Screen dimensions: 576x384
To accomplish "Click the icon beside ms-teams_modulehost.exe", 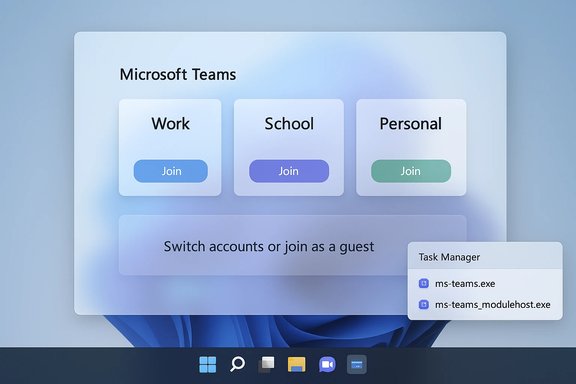I will click(424, 304).
